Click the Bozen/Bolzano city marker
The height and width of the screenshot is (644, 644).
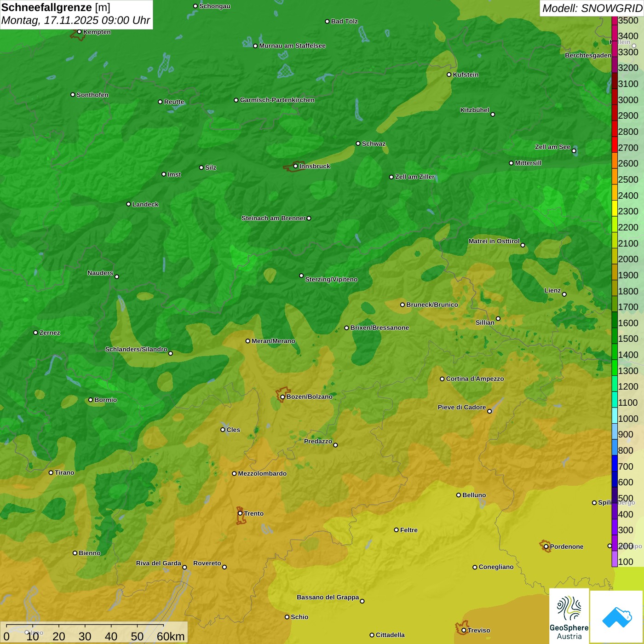coord(282,397)
